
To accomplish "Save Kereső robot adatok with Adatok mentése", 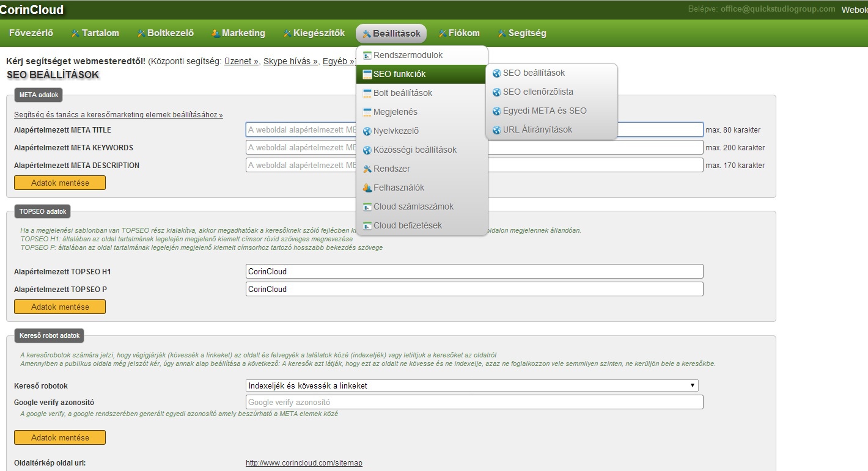I will 60,437.
